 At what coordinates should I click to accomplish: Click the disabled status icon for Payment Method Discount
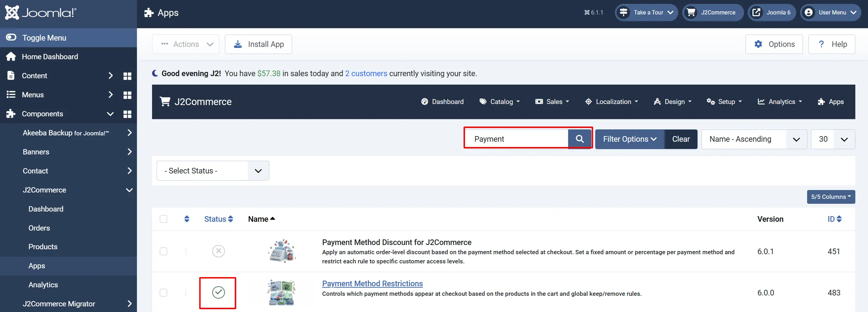[219, 251]
